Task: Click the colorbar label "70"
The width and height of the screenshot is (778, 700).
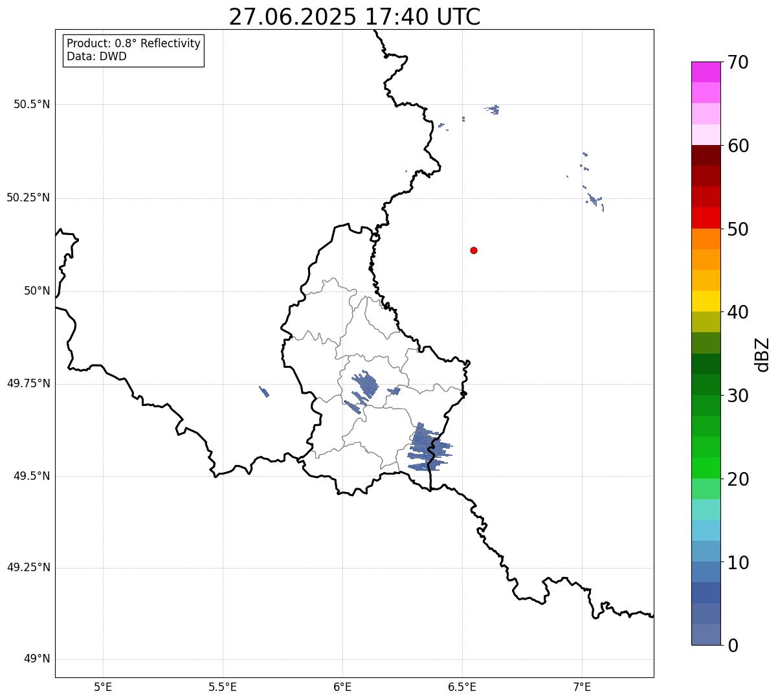Action: pos(738,62)
